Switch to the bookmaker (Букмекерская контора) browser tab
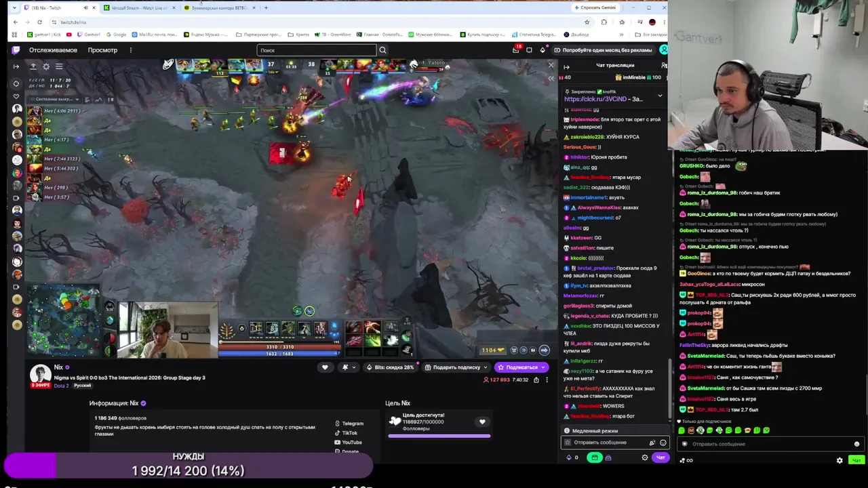868x488 pixels. [x=219, y=8]
